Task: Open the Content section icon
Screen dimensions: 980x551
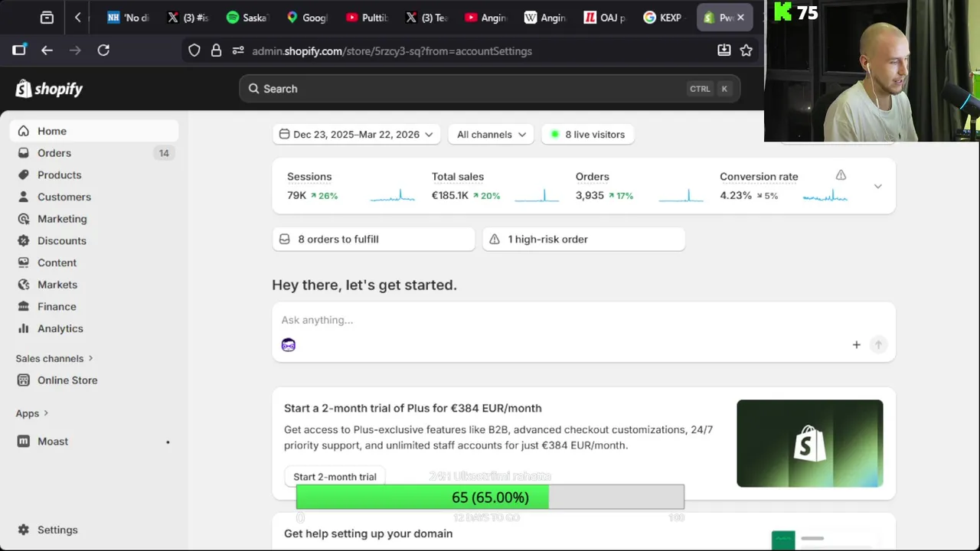Action: pyautogui.click(x=24, y=262)
